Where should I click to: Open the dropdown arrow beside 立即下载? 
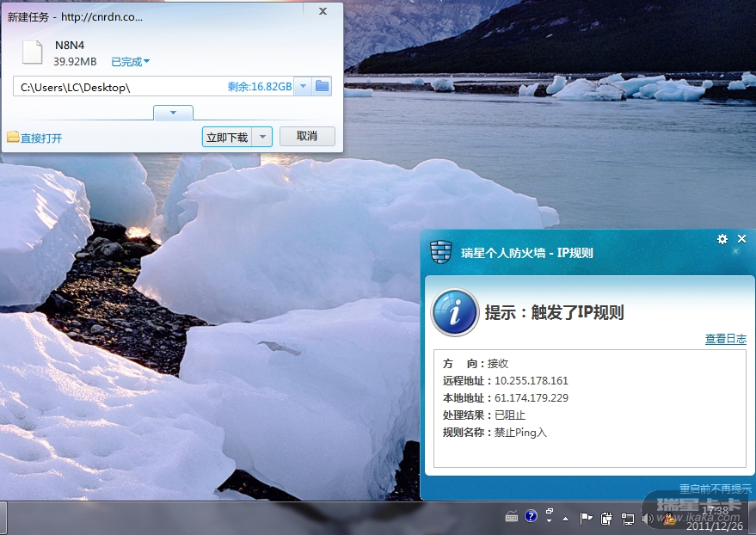pos(262,138)
